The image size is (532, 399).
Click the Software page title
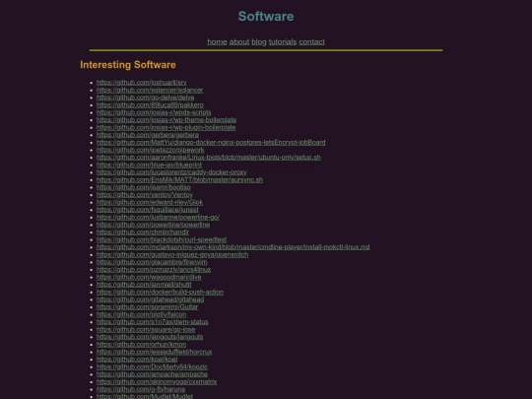click(x=266, y=17)
